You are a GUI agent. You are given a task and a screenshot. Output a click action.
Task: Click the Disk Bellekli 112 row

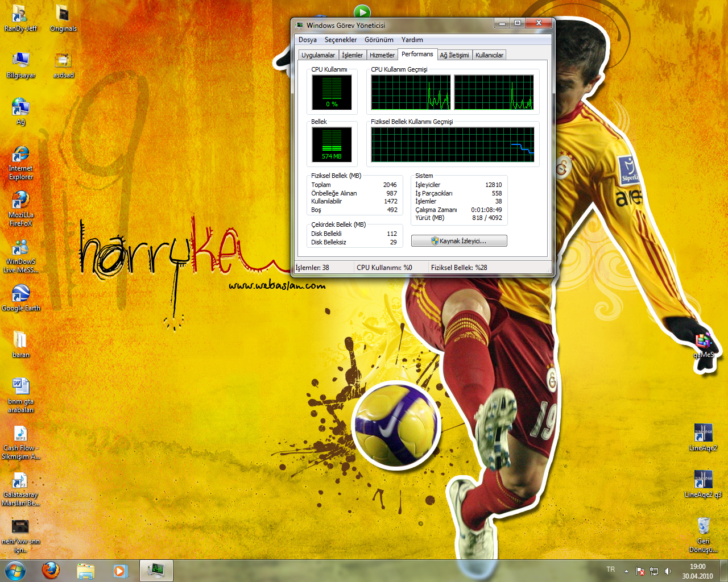(354, 234)
